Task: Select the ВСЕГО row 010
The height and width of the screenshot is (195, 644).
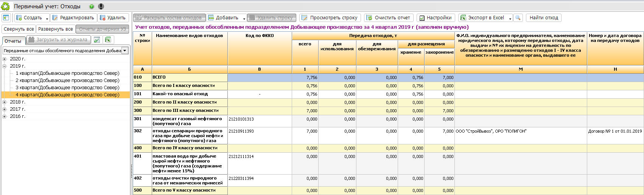Action: [388, 77]
